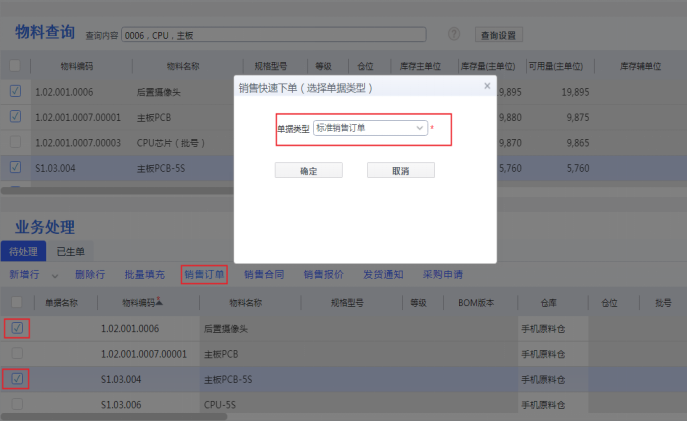The image size is (687, 422).
Task: Click 删除行 to delete row
Action: click(x=90, y=274)
